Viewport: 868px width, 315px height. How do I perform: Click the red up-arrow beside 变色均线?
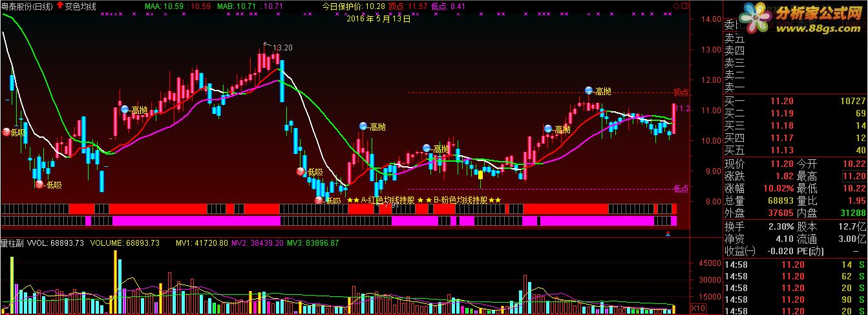click(x=61, y=5)
